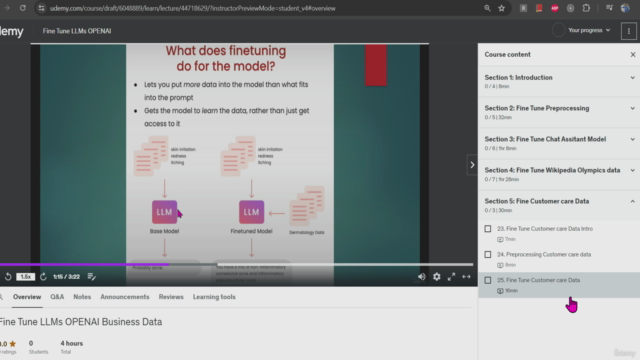Click the Udemy logo

pos(11,31)
